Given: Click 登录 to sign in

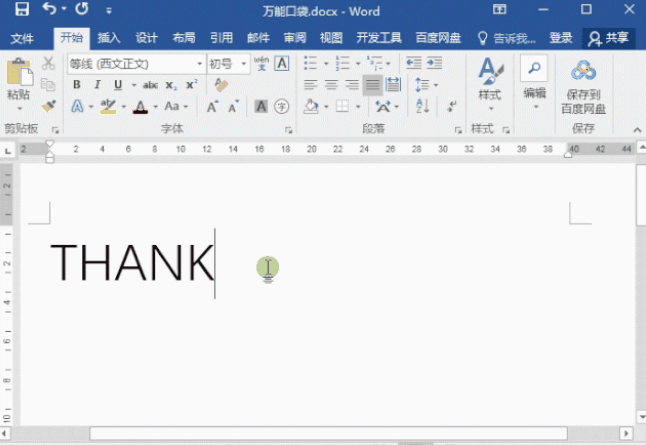Looking at the screenshot, I should [x=561, y=38].
